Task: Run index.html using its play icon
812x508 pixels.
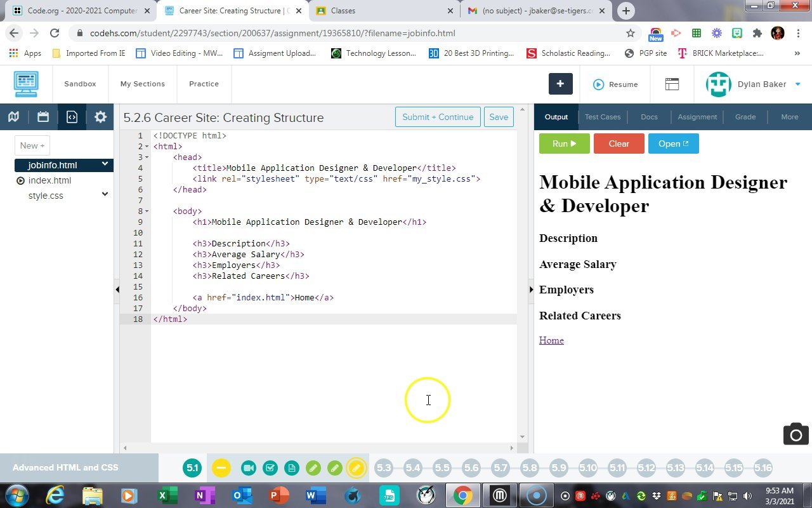Action: 20,180
